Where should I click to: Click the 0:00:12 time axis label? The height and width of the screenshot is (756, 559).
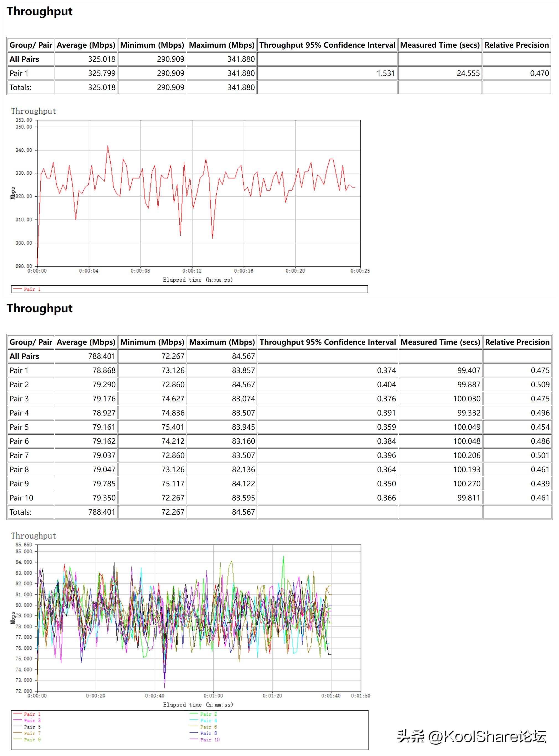192,271
